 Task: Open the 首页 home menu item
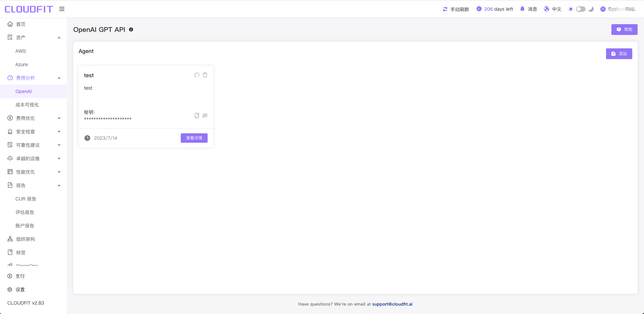tap(33, 24)
